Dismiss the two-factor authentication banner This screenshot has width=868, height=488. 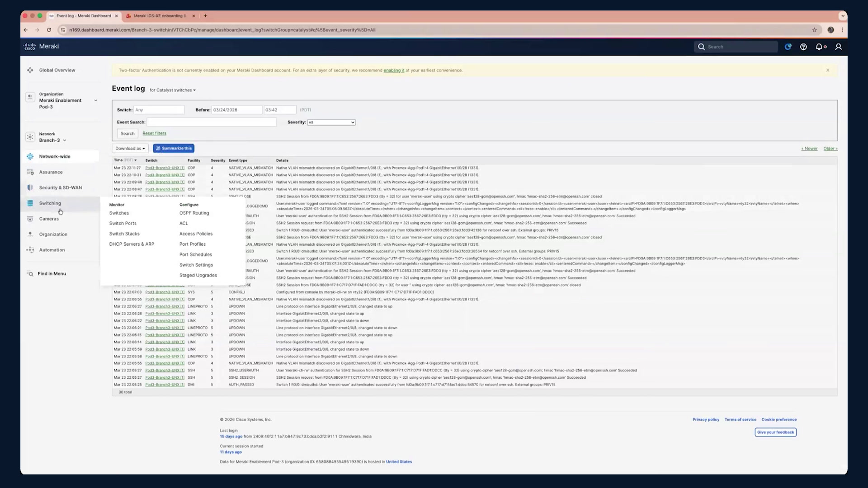tap(828, 70)
